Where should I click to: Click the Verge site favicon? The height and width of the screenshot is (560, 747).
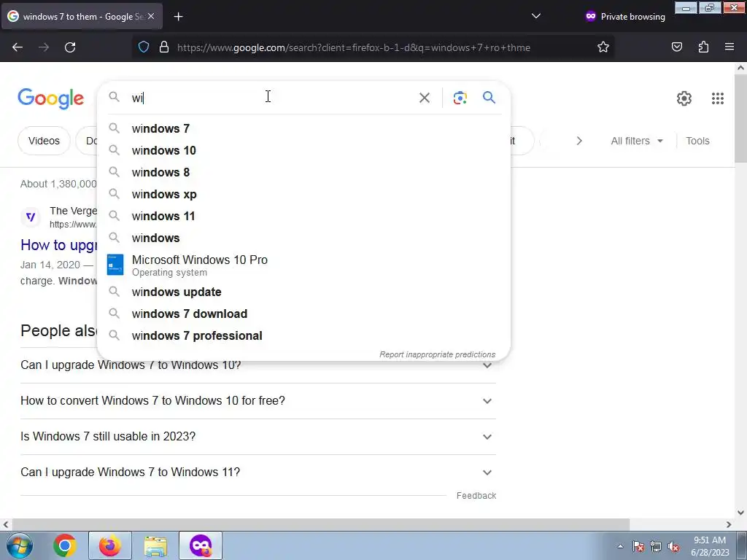pyautogui.click(x=31, y=217)
